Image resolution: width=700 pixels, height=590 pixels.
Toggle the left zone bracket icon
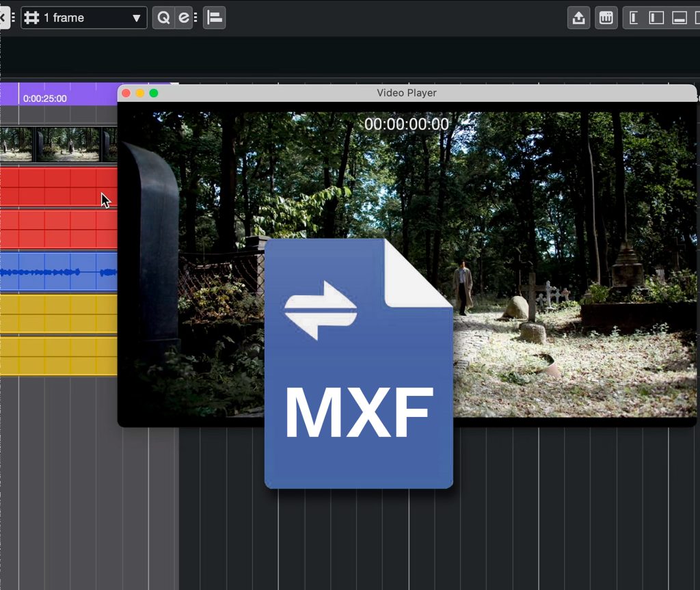click(634, 18)
